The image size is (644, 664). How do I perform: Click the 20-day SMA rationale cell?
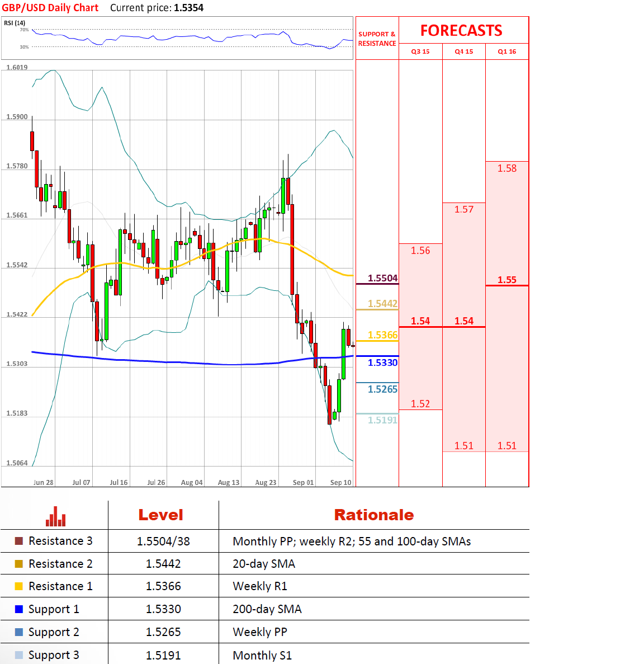(x=264, y=564)
